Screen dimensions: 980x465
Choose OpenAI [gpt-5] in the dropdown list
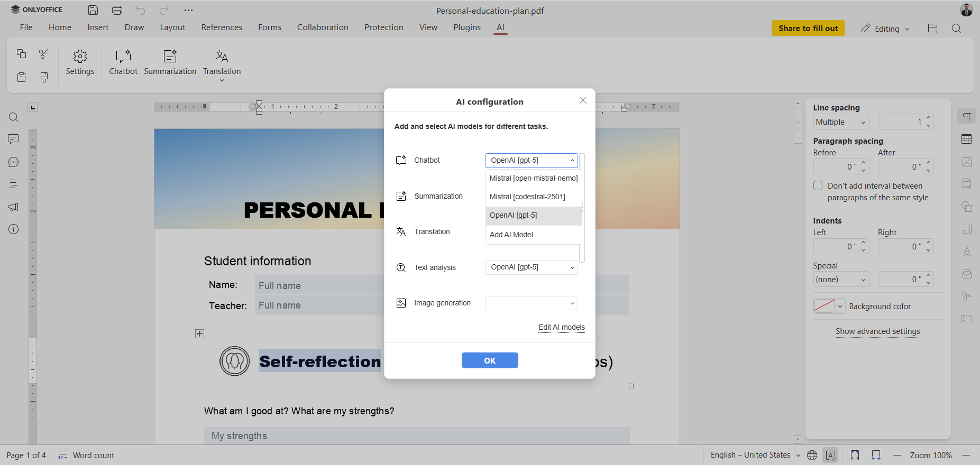534,215
